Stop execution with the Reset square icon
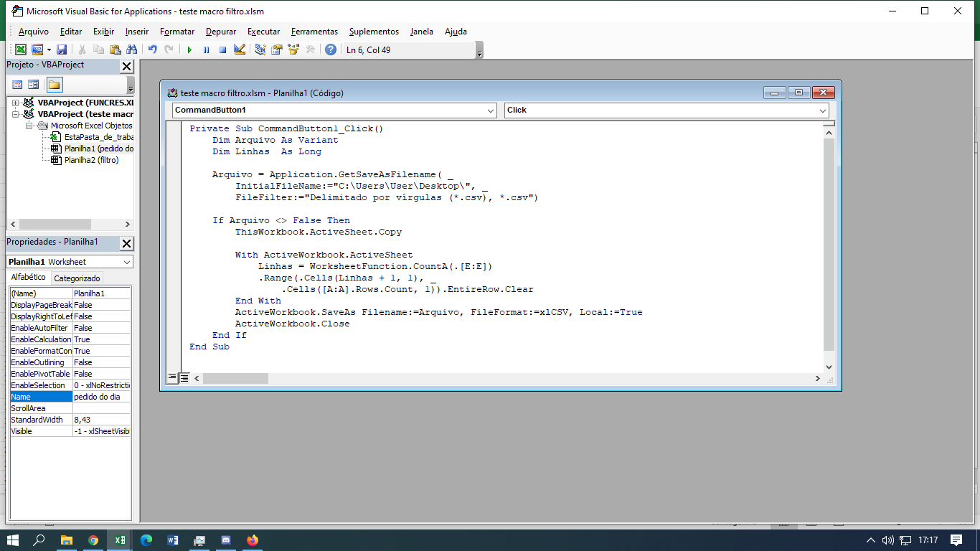This screenshot has width=980, height=551. tap(222, 50)
